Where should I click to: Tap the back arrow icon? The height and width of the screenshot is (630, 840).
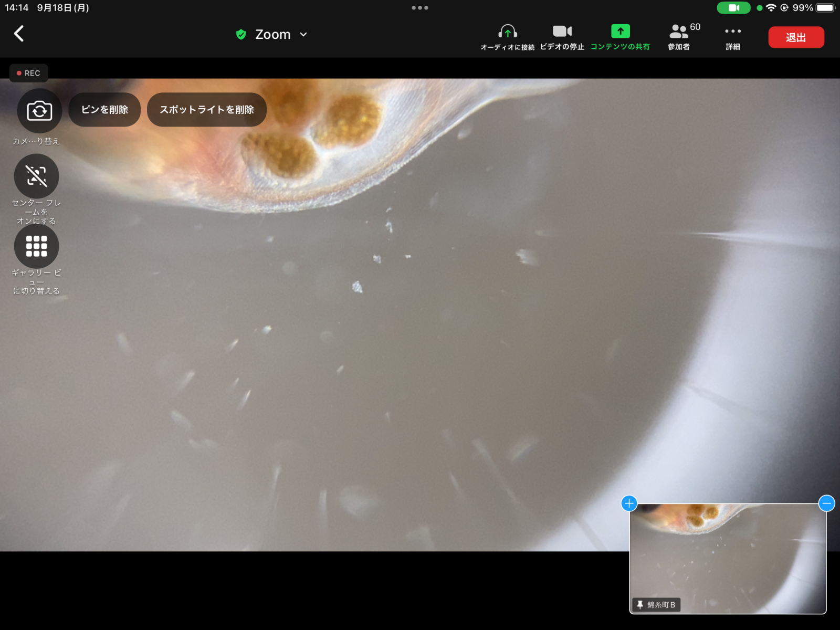(x=19, y=34)
